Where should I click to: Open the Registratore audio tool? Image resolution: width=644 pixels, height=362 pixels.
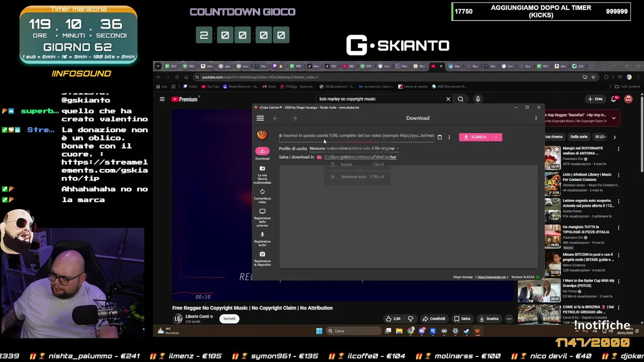pyautogui.click(x=262, y=239)
